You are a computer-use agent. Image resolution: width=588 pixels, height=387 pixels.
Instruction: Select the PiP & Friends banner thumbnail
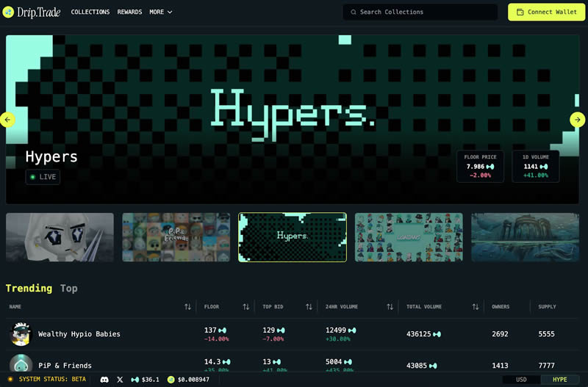176,237
